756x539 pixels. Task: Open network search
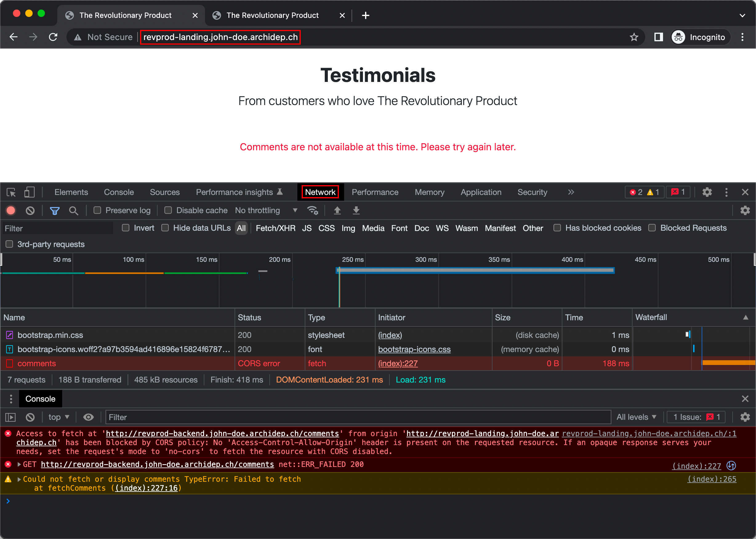coord(74,210)
